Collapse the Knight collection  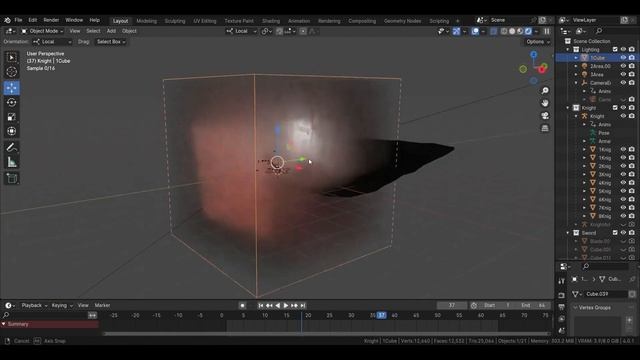568,108
